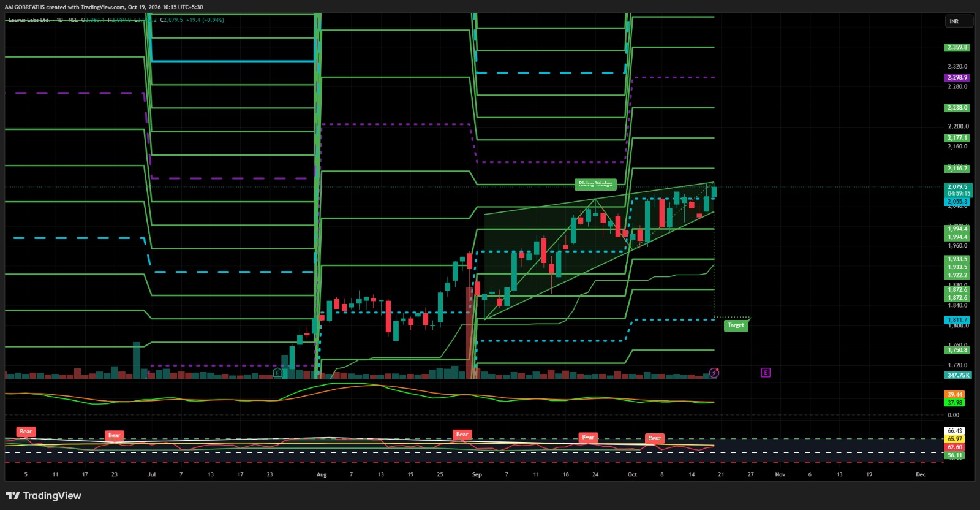Image resolution: width=980 pixels, height=510 pixels.
Task: Click the purple 2,298.9 price label
Action: [957, 78]
